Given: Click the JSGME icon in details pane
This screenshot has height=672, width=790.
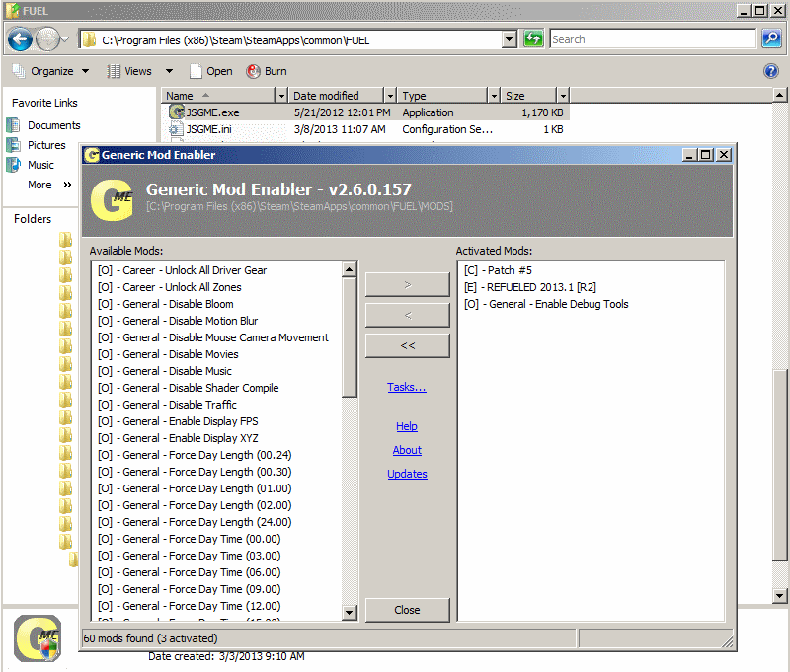Looking at the screenshot, I should [x=38, y=638].
